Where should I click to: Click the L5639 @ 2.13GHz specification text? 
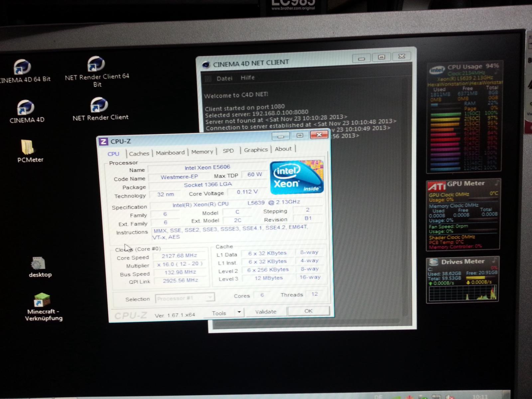point(274,202)
